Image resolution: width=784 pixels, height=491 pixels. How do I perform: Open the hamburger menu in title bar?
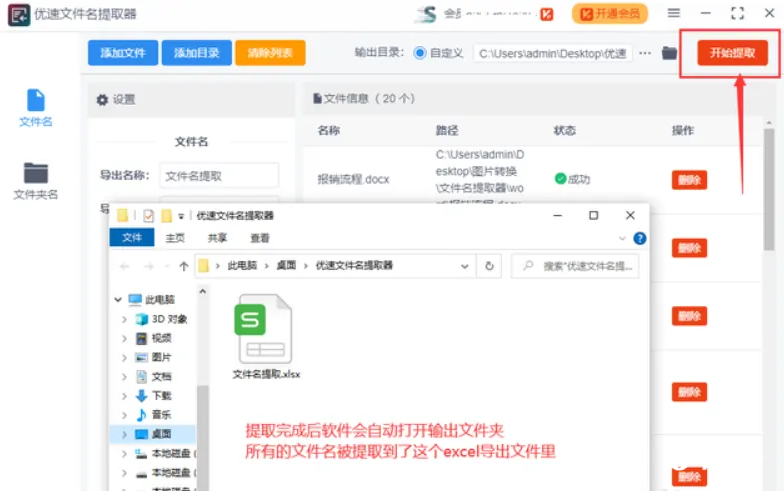click(674, 14)
